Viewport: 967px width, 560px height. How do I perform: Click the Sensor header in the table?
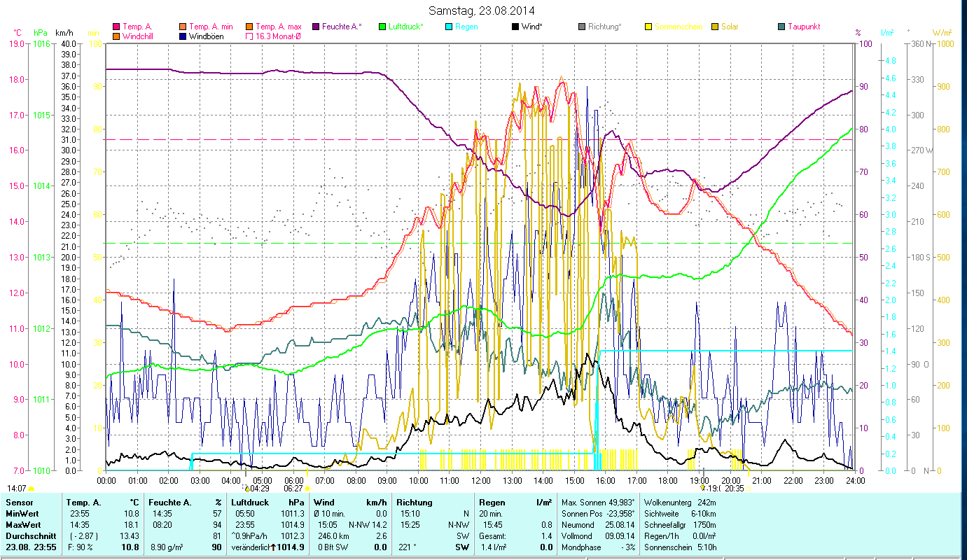18,502
